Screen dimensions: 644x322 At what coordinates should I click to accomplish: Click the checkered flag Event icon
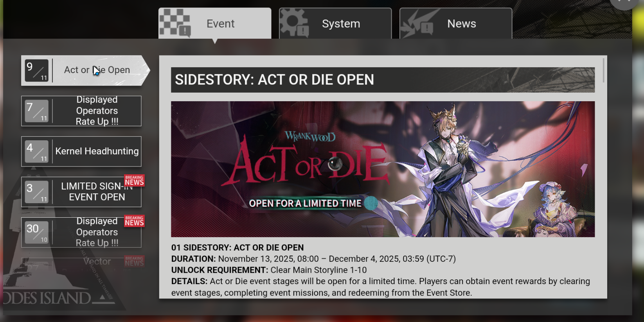175,23
